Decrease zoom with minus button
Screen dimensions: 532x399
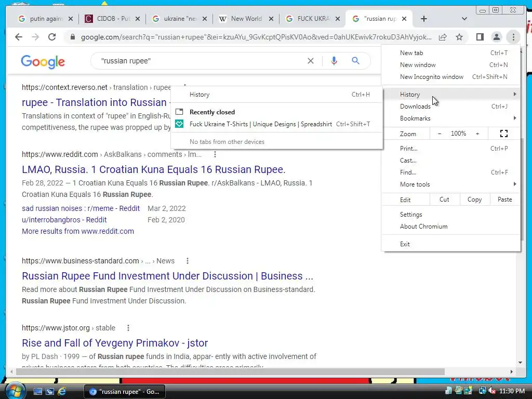tap(440, 134)
